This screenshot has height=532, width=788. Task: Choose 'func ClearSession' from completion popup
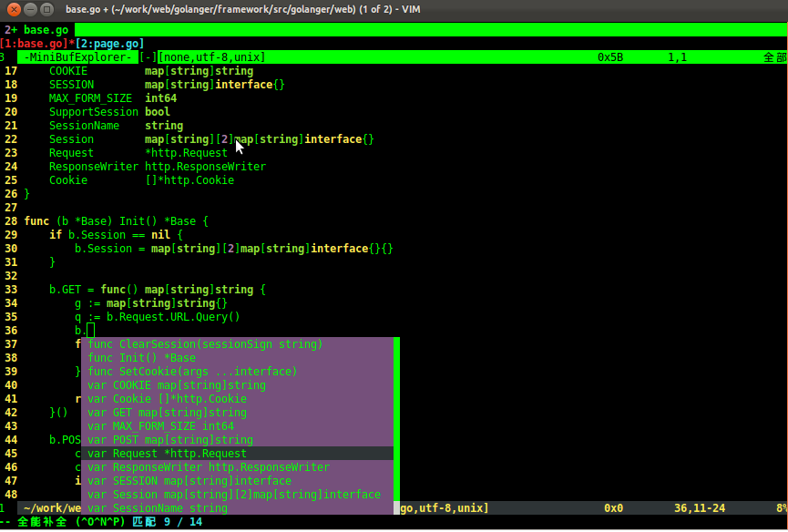[x=205, y=344]
